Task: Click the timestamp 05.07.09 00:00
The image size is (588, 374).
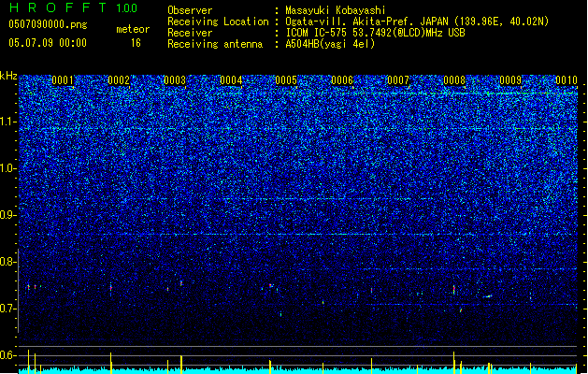Action: [x=48, y=43]
